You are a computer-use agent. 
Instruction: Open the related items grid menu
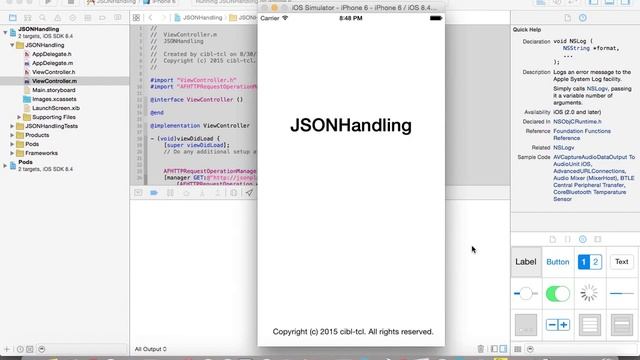point(136,18)
